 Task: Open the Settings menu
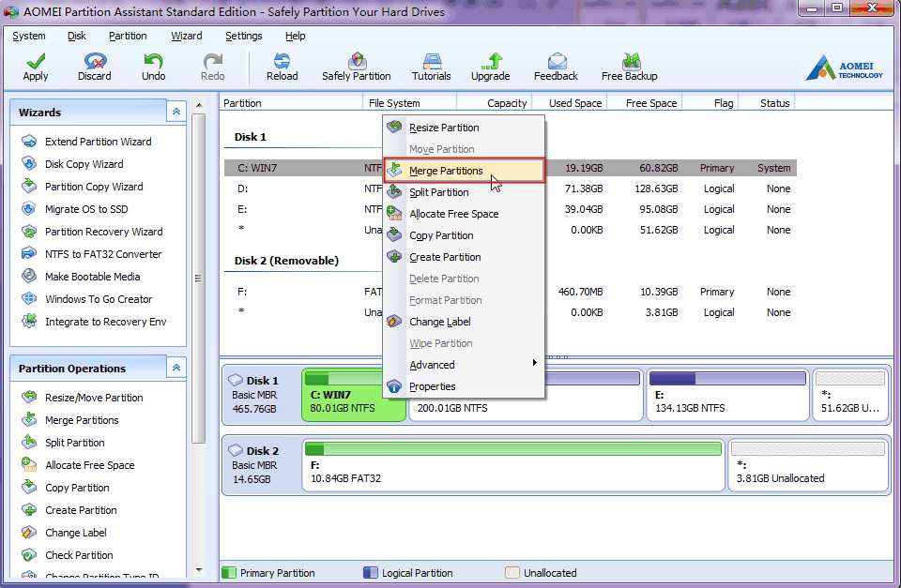click(244, 36)
